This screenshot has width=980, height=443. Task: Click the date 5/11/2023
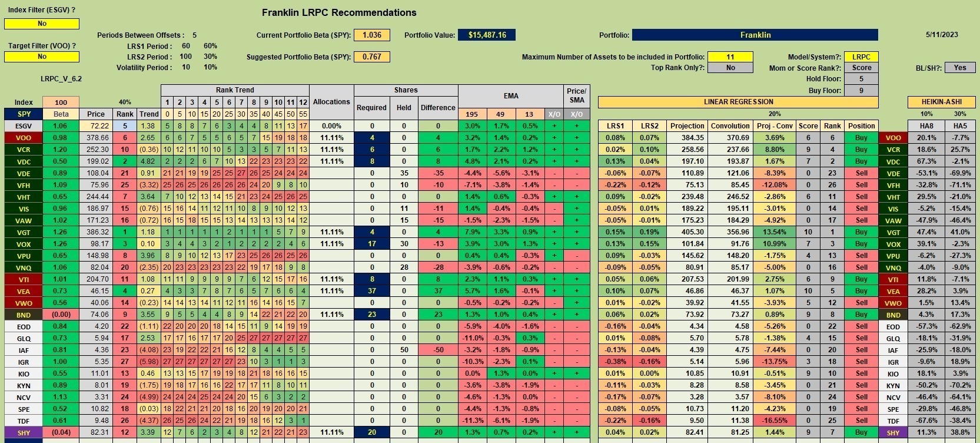tap(942, 35)
